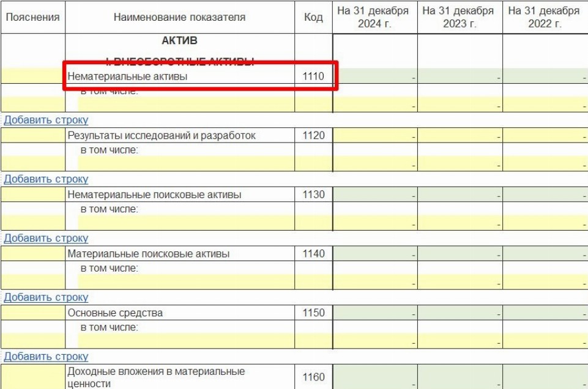
Task: Select the 'Нематериальные активы' row name cell
Action: pos(179,77)
